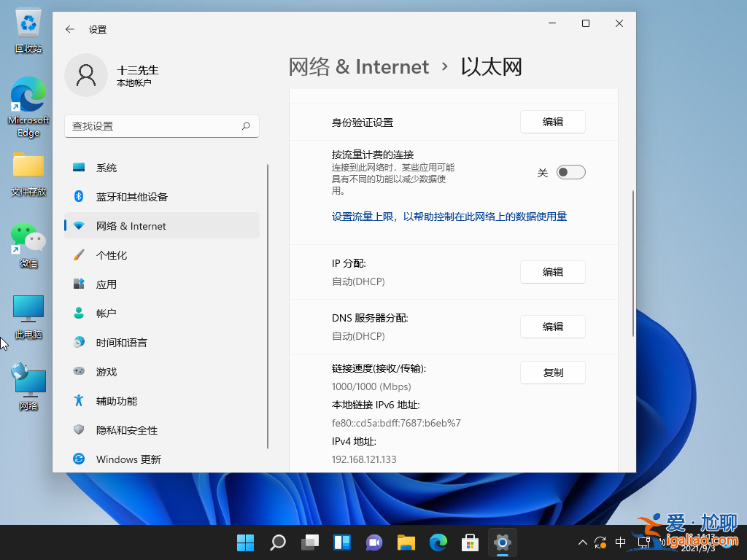Select 时间和语言 in the sidebar
The image size is (747, 560).
(x=79, y=342)
